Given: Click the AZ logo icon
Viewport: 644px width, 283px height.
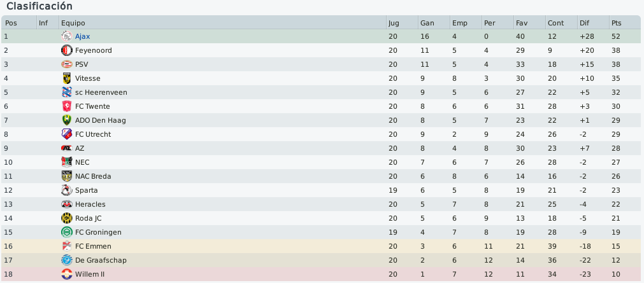Looking at the screenshot, I should tap(66, 148).
